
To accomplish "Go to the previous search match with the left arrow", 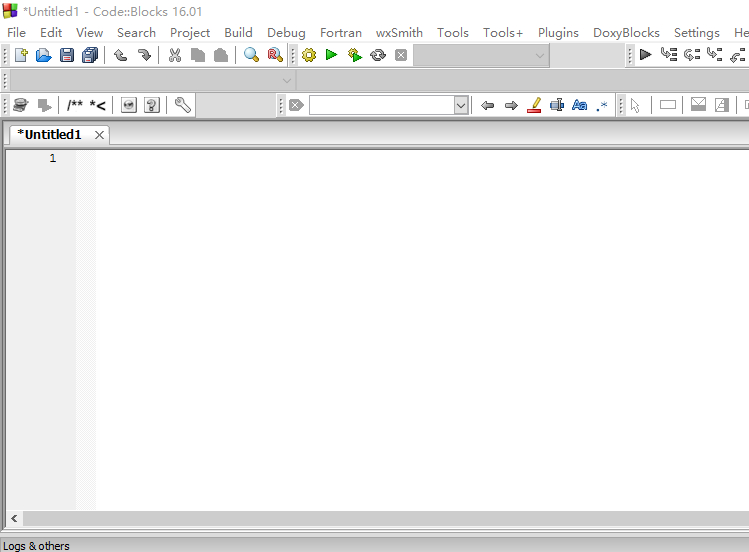I will 487,105.
